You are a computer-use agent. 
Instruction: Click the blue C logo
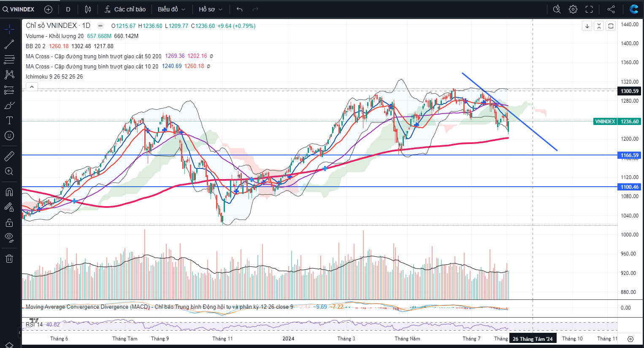point(633,9)
